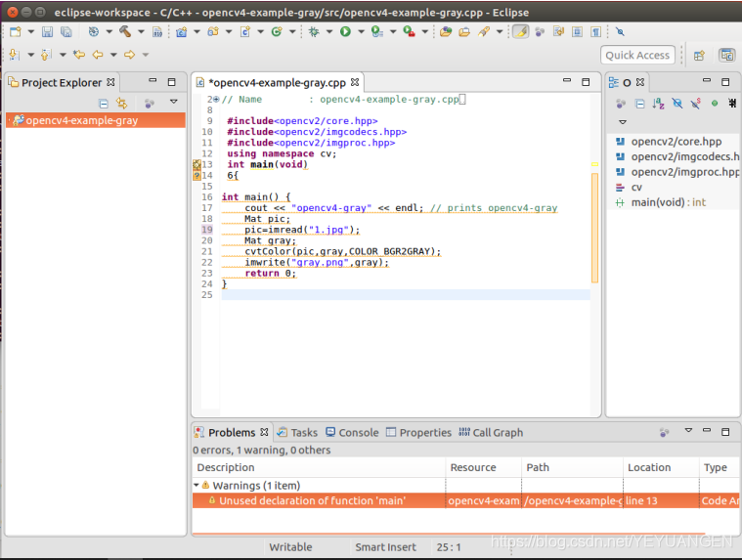Open the Problems view menu dropdown
This screenshot has height=560, width=742.
[x=688, y=432]
